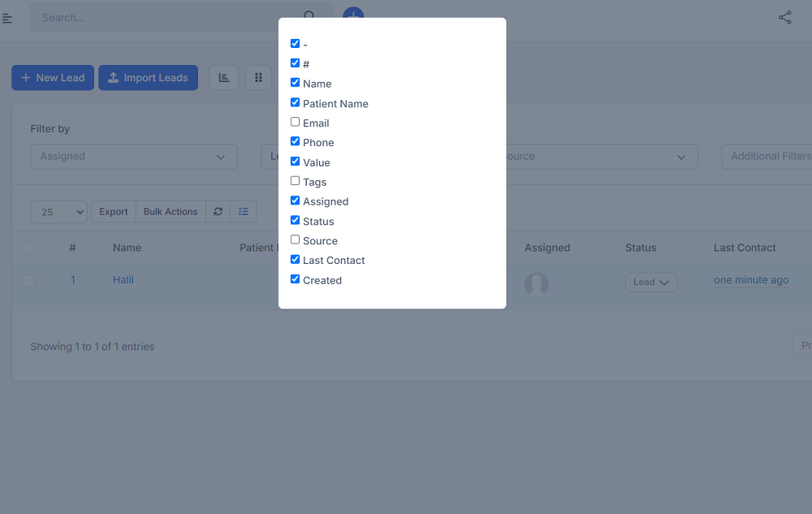Uncheck the Name column checkbox
The height and width of the screenshot is (514, 812).
pos(295,83)
